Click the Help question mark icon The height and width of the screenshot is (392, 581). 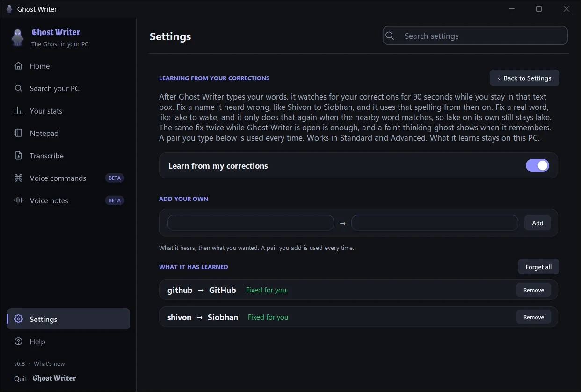click(x=18, y=342)
